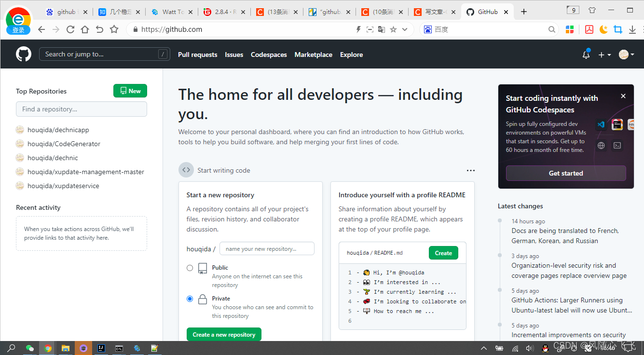The height and width of the screenshot is (355, 644).
Task: Click the green New repository button
Action: 130,91
